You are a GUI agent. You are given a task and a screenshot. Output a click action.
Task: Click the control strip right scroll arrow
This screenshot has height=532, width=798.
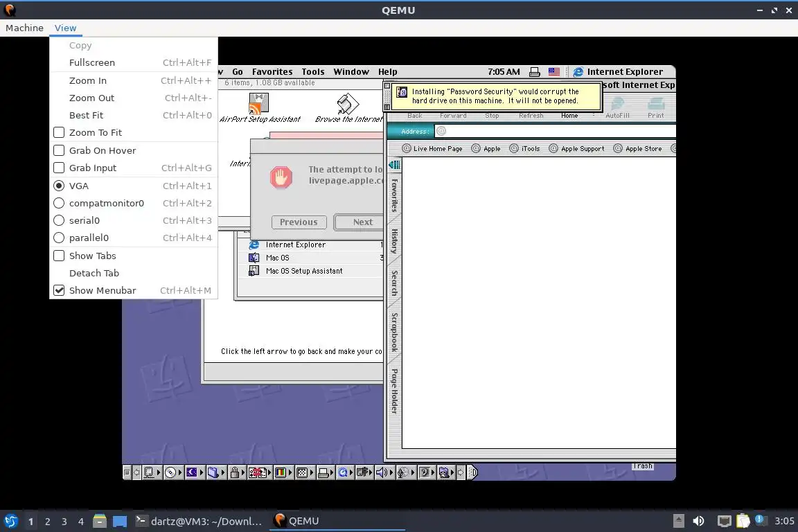coord(461,472)
